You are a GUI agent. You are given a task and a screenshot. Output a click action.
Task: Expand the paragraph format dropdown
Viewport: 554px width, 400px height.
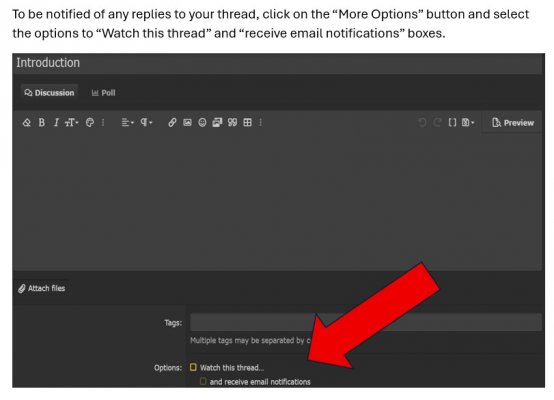[x=146, y=123]
